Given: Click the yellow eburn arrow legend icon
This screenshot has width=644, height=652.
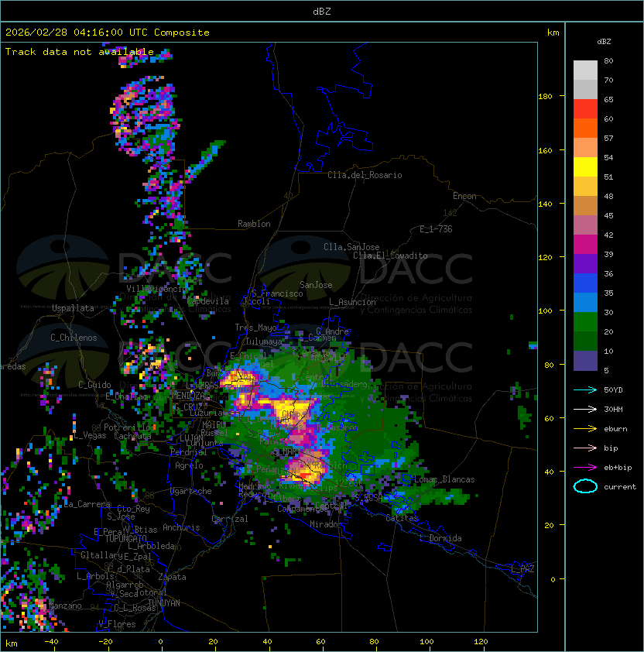Looking at the screenshot, I should pos(585,429).
